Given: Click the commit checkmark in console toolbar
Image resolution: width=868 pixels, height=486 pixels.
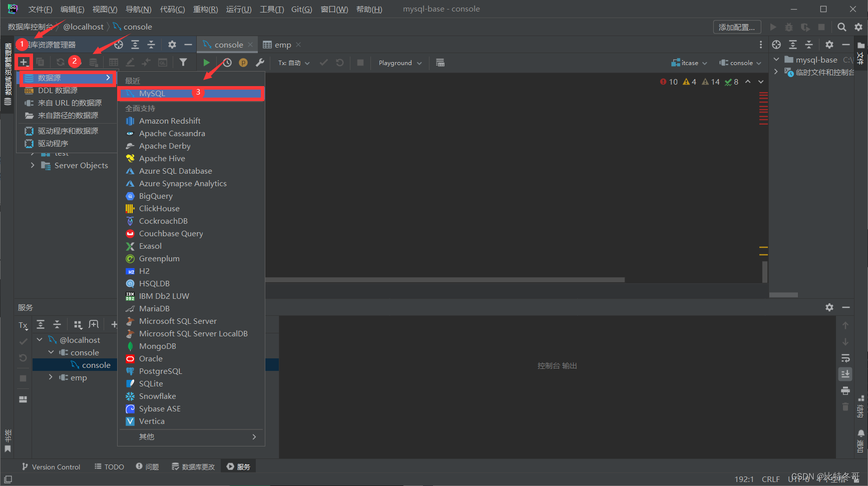Looking at the screenshot, I should [324, 63].
